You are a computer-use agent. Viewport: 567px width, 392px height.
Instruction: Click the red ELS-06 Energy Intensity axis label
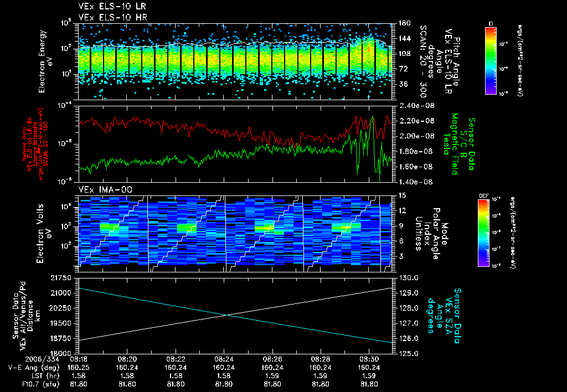(x=35, y=144)
